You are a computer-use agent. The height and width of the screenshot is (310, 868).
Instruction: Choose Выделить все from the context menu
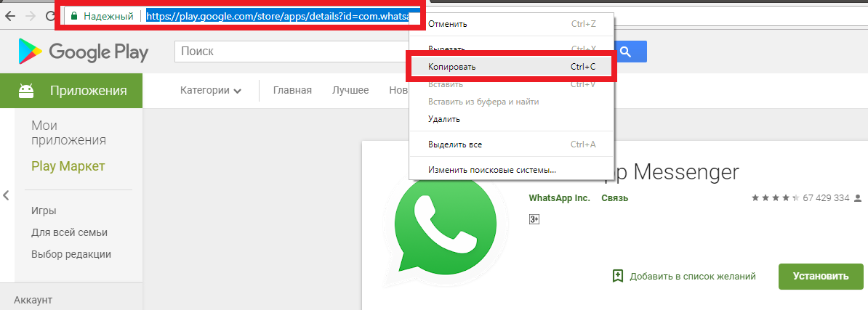(x=511, y=144)
